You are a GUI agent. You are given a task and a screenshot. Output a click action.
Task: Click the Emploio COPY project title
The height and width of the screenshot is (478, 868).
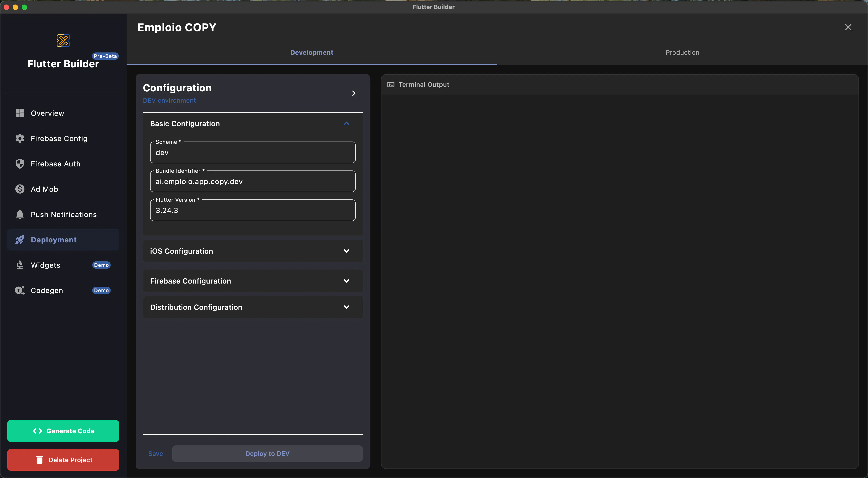177,27
